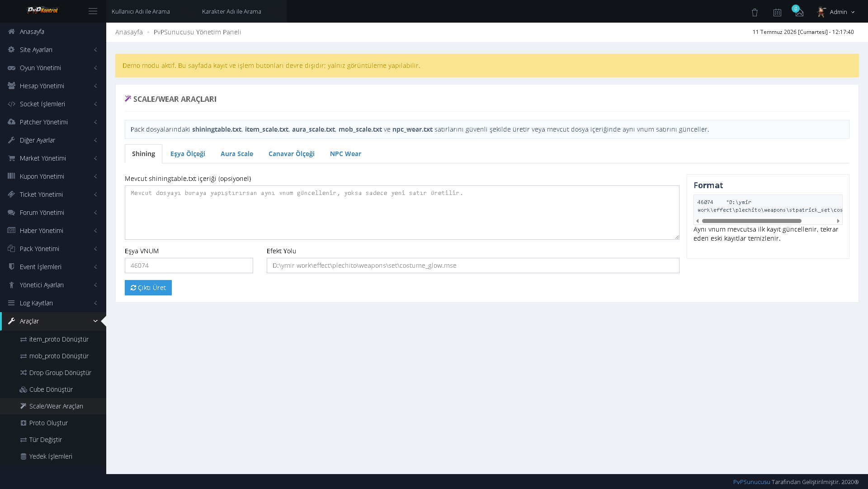Click the PvPSunucusu footer link
Image resolution: width=868 pixels, height=489 pixels.
tap(751, 482)
